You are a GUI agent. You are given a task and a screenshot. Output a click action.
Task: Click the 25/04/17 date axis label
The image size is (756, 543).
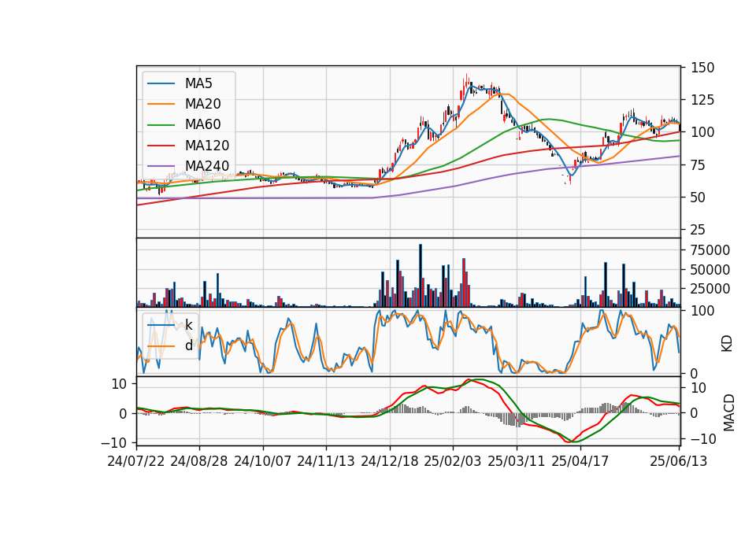580,461
